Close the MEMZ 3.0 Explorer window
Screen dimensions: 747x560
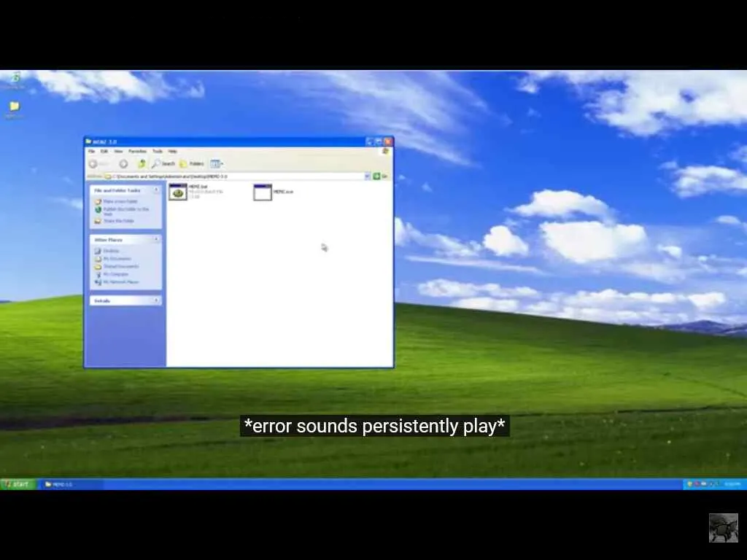point(388,141)
